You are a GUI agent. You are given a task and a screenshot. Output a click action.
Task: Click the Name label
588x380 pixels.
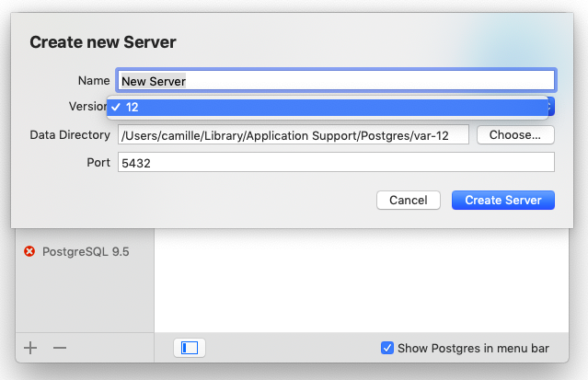[94, 81]
